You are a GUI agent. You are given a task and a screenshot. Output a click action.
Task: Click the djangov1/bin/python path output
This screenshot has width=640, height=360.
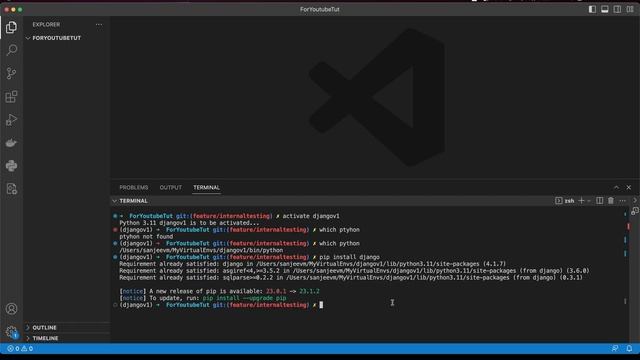201,250
